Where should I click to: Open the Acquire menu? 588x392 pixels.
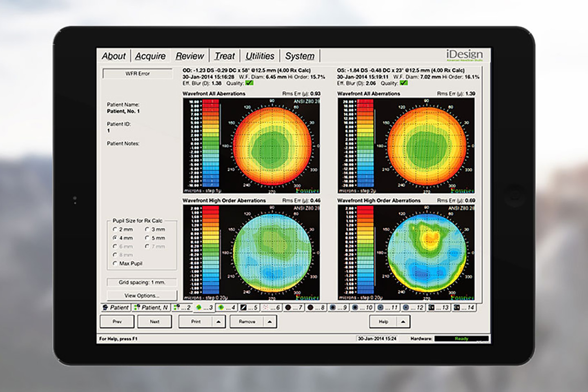[x=150, y=56]
